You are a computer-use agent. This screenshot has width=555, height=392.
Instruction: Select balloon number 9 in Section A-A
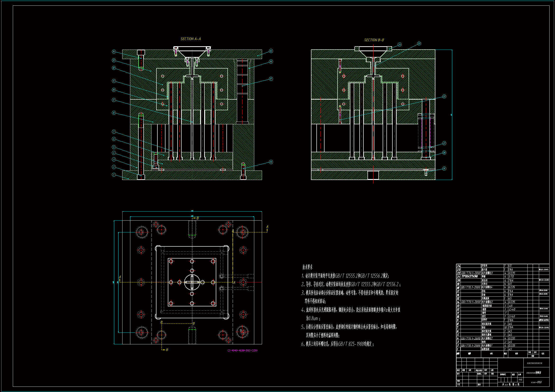[x=114, y=100]
